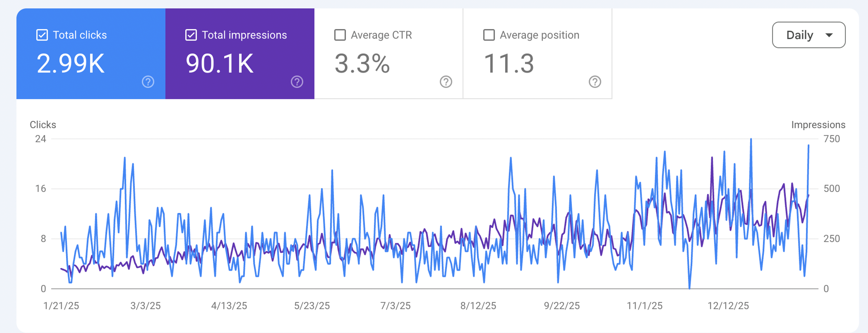Click the 1/21/25 date label
The width and height of the screenshot is (868, 333).
pos(61,306)
